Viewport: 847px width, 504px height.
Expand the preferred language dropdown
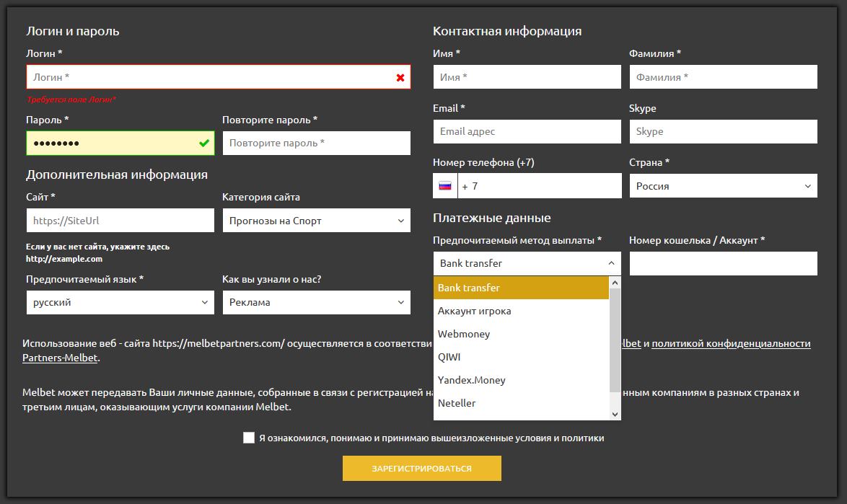point(120,303)
